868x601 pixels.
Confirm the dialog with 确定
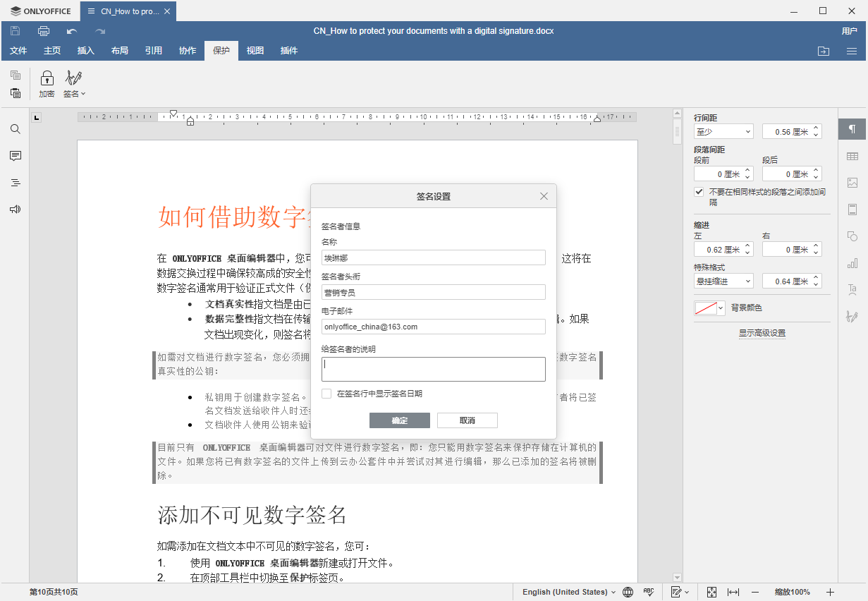click(400, 420)
